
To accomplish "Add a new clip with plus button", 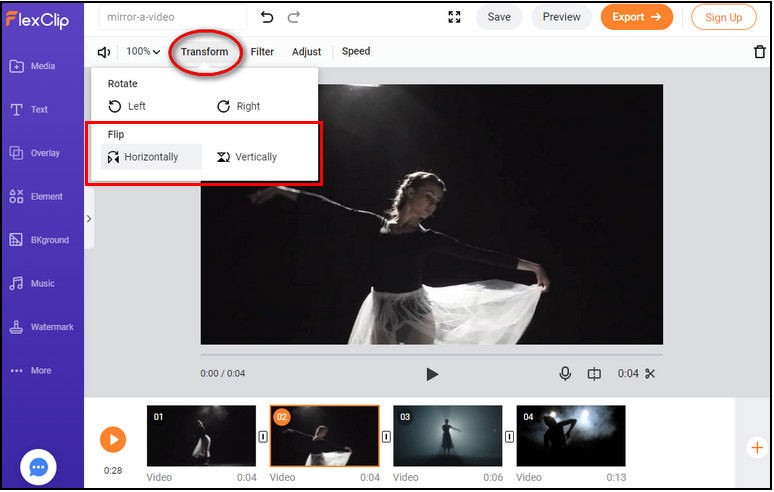I will (757, 448).
